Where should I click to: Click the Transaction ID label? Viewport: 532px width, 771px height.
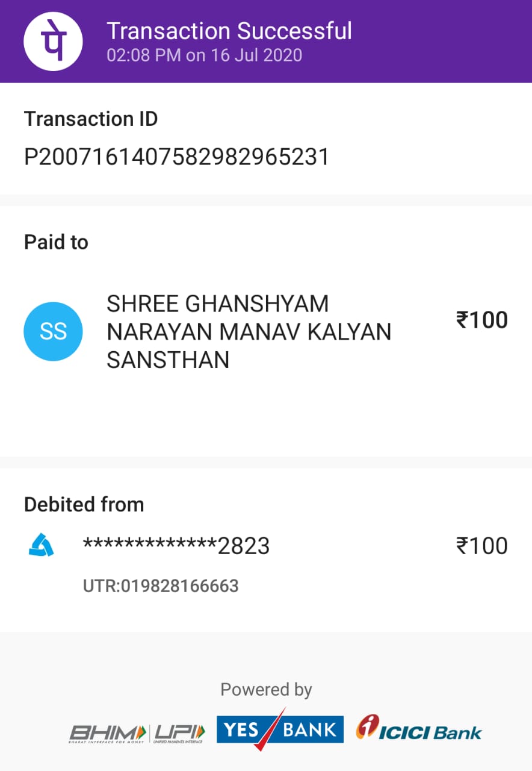pyautogui.click(x=91, y=119)
